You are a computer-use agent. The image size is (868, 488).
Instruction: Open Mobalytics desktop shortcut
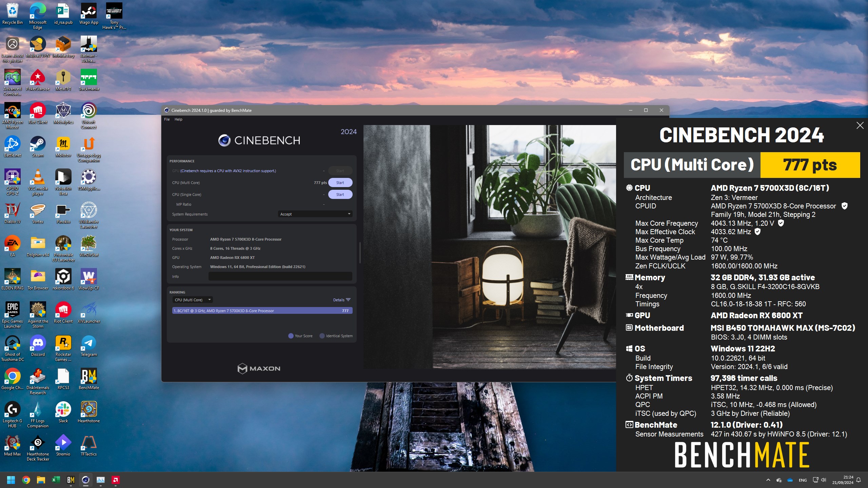pos(63,114)
